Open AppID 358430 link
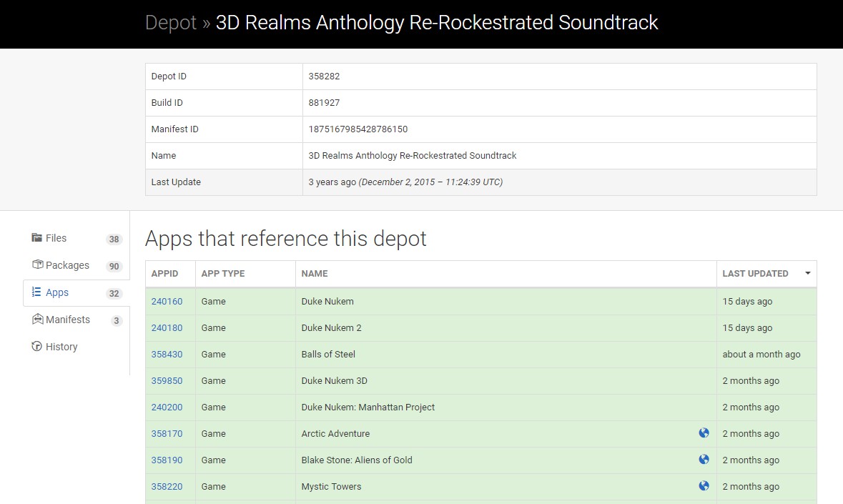The image size is (843, 504). tap(167, 354)
